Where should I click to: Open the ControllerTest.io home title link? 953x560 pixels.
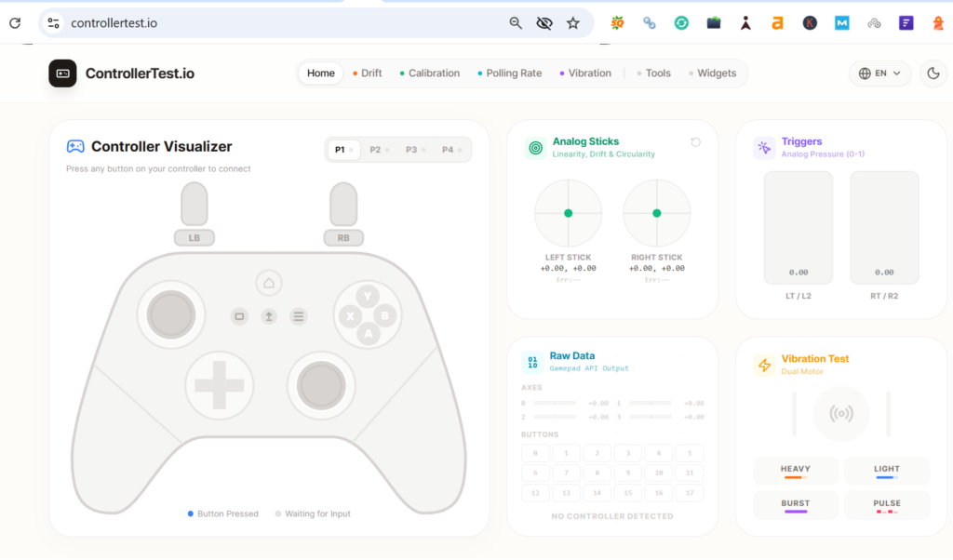coord(140,73)
